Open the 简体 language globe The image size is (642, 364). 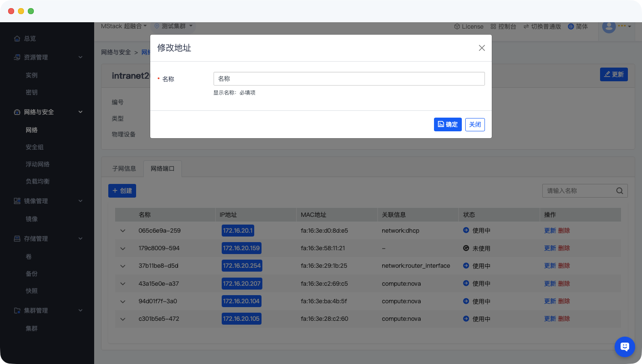(x=571, y=27)
